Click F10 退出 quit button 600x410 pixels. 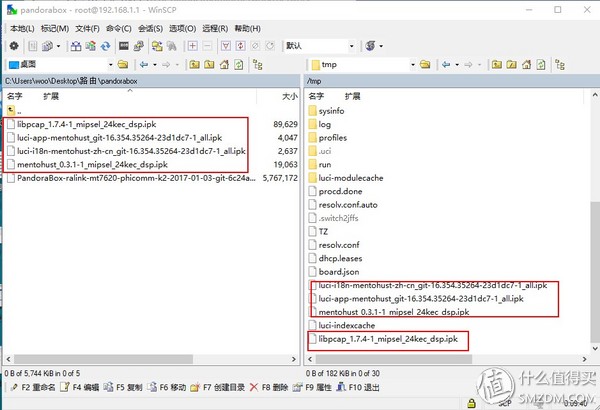point(358,387)
